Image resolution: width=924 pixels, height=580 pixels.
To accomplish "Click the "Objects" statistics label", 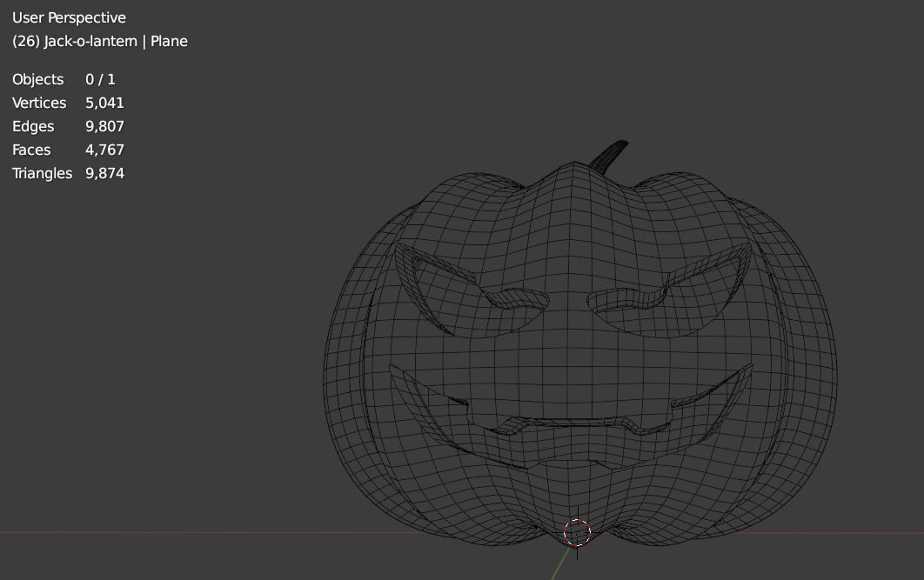I will point(37,79).
